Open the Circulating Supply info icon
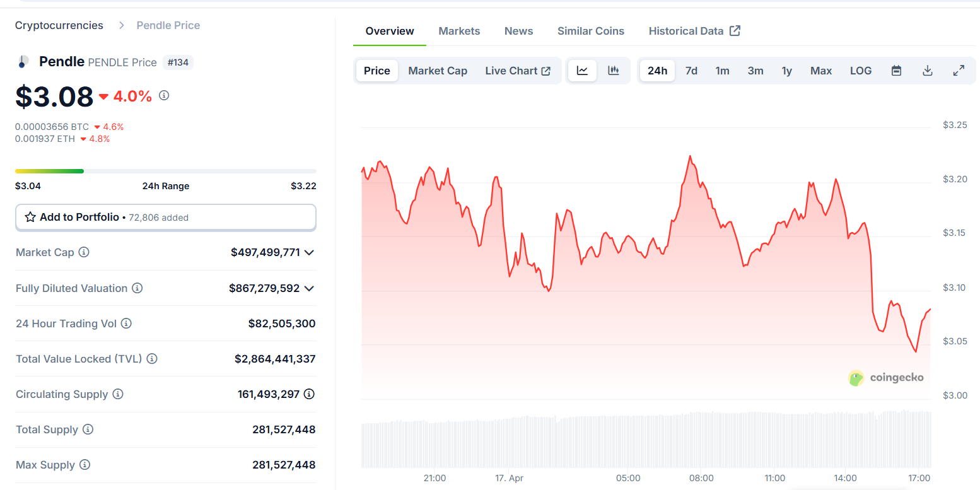This screenshot has height=490, width=980. (x=118, y=394)
